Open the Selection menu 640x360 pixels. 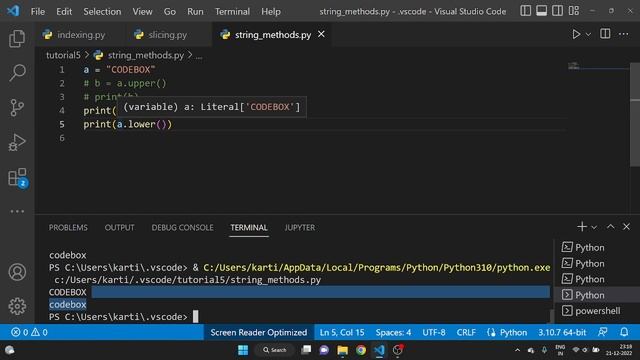pos(102,11)
